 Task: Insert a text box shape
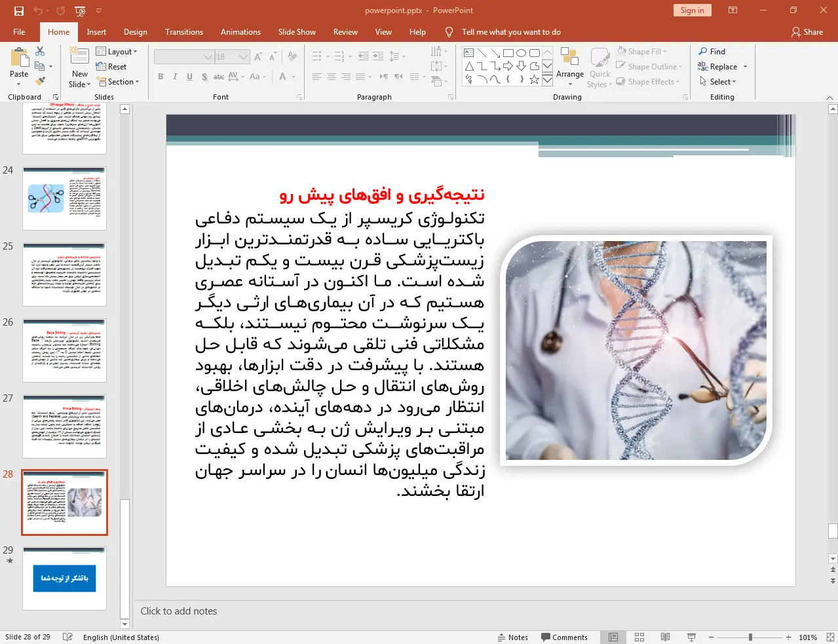(469, 53)
